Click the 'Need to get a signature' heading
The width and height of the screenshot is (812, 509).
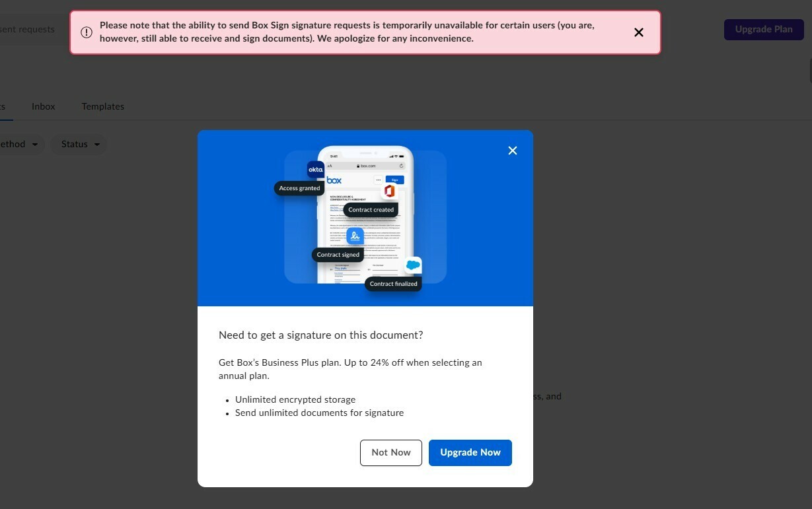321,335
